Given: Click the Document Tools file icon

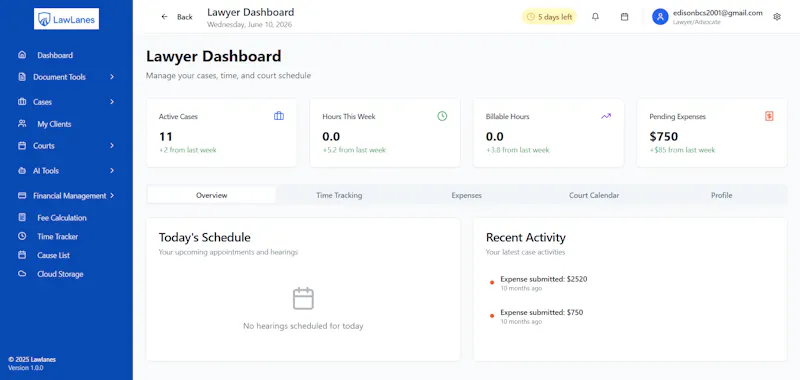Looking at the screenshot, I should [22, 77].
